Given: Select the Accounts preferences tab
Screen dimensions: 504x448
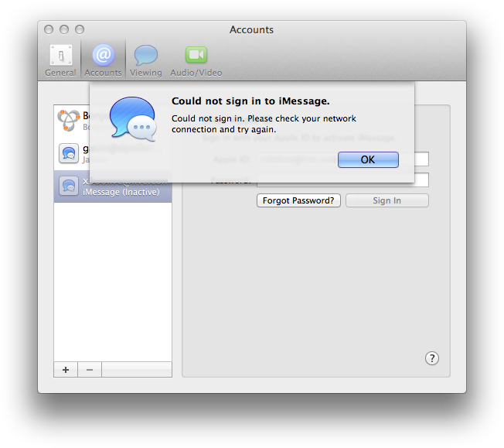Looking at the screenshot, I should click(103, 61).
